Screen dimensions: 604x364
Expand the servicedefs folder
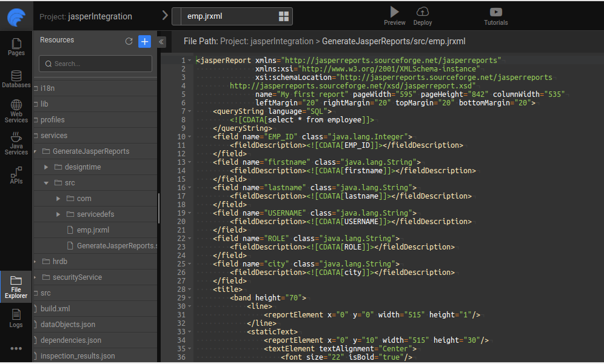[58, 214]
